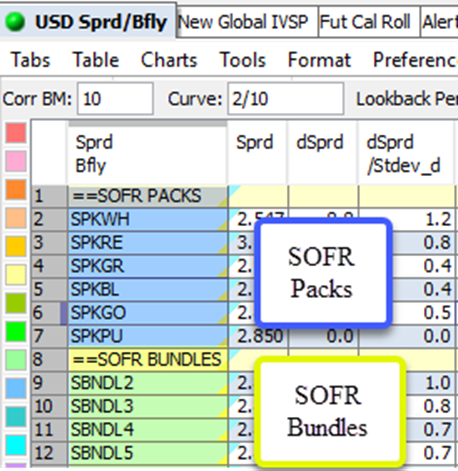Click the green status indicator icon
458x471 pixels.
click(15, 22)
